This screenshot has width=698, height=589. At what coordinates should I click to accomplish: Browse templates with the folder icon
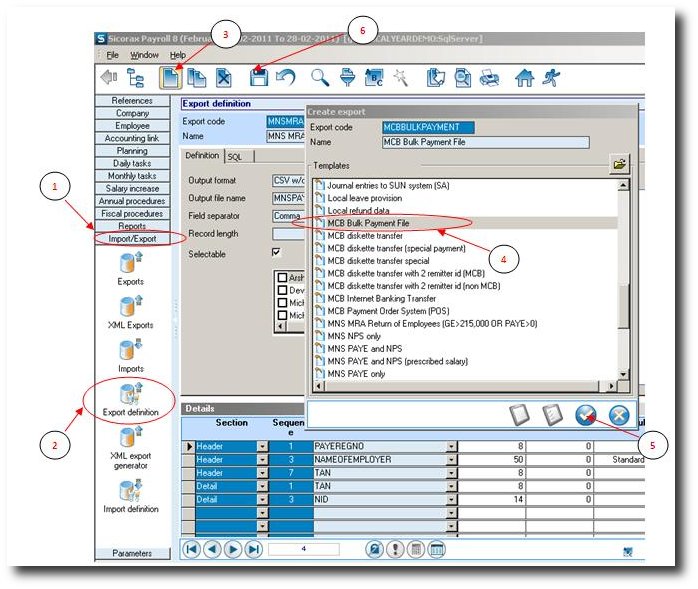pos(620,163)
